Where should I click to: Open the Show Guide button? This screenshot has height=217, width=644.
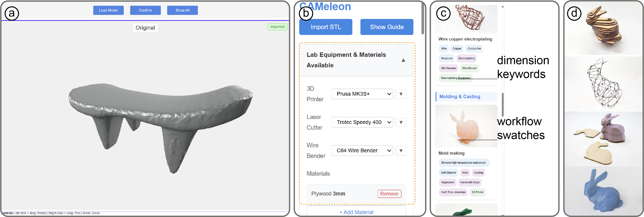[387, 27]
